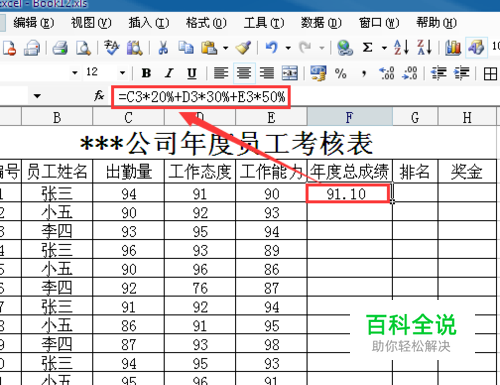The height and width of the screenshot is (385, 500).
Task: Run the Spelling check icon
Action: point(112,48)
